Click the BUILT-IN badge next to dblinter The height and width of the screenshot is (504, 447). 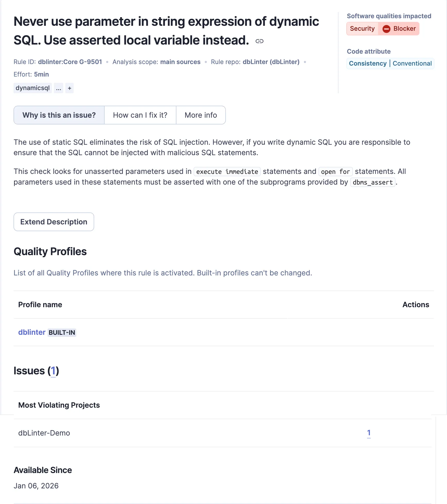pos(62,333)
